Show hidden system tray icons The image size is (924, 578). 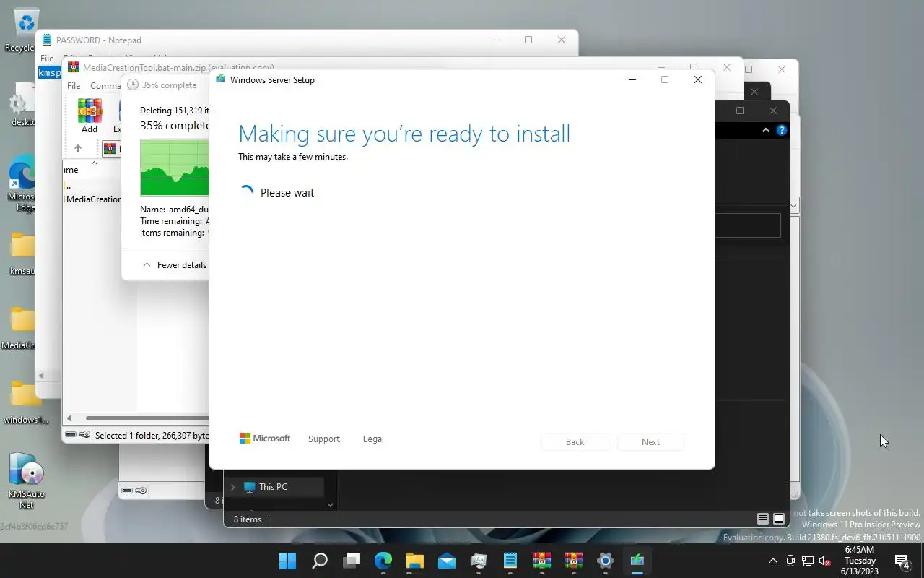tap(772, 561)
